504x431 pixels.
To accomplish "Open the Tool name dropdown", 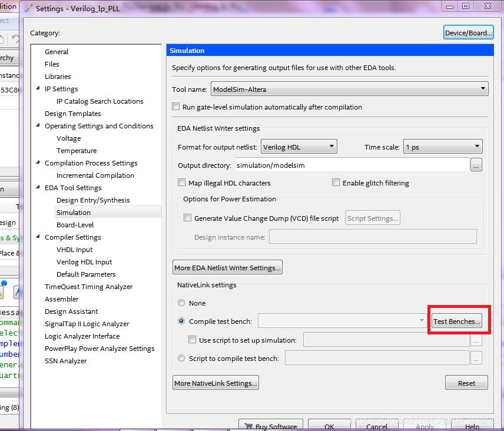I will point(349,89).
